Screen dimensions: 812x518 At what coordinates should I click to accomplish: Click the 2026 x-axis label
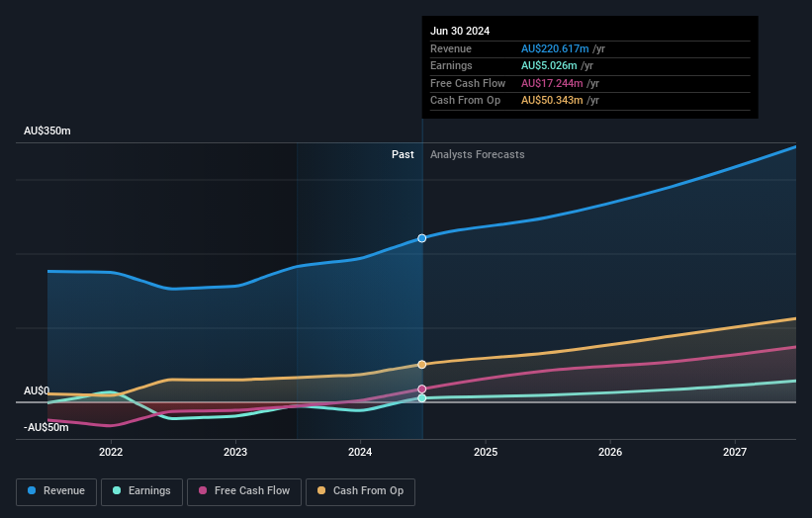pyautogui.click(x=610, y=453)
